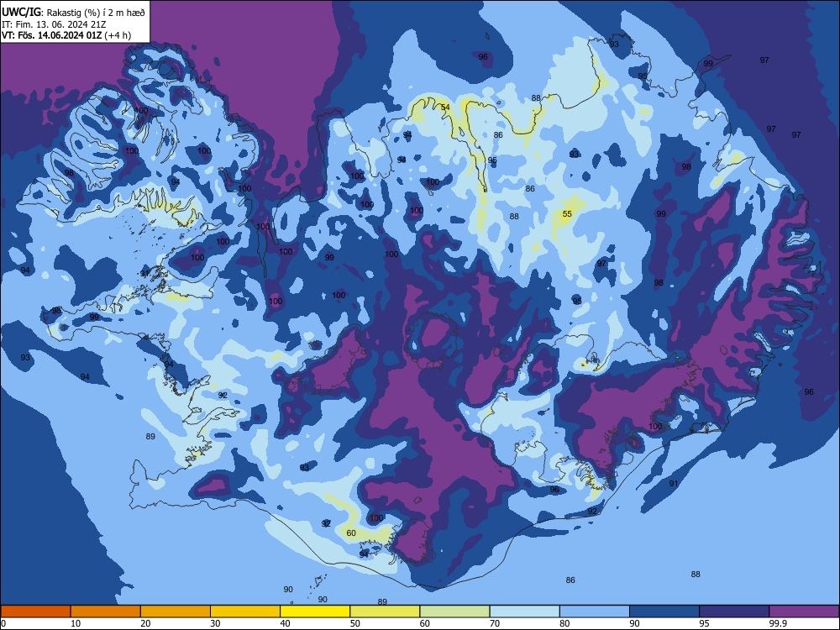
Task: Select the light blue 80–90 legend swatch
Action: coord(595,612)
